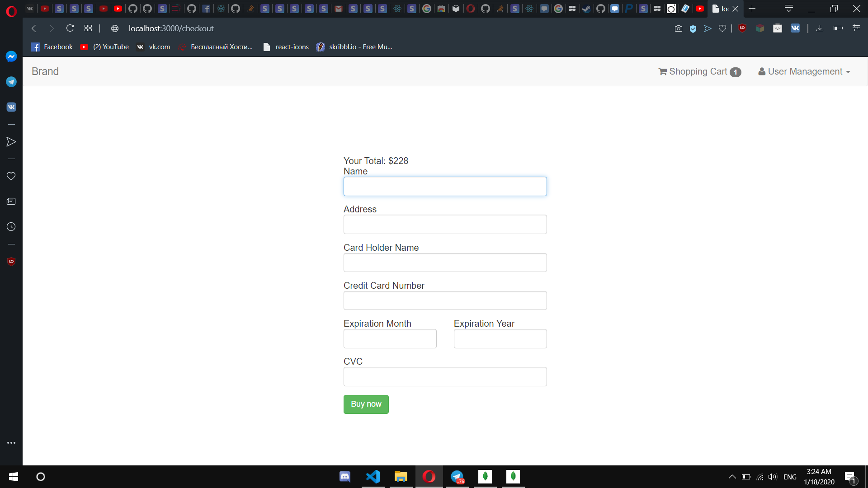Click the address bar URL
Screen dimensions: 868x488
tap(171, 28)
